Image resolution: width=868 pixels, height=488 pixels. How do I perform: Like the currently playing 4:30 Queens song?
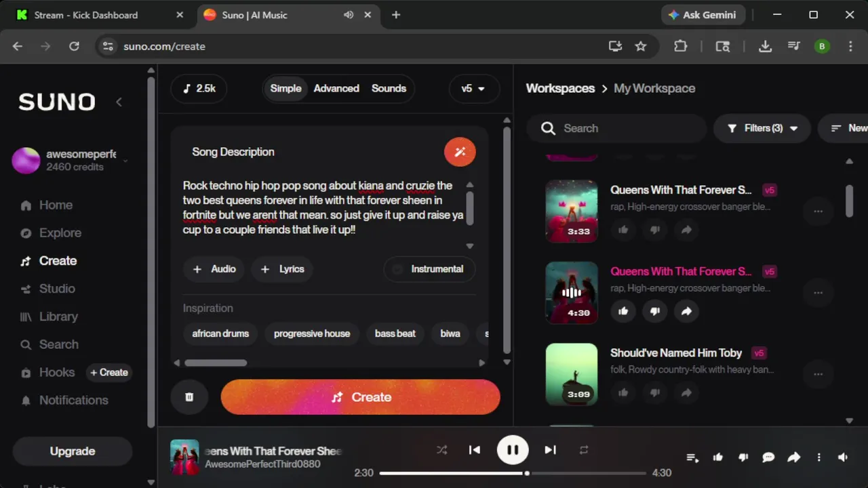(623, 311)
